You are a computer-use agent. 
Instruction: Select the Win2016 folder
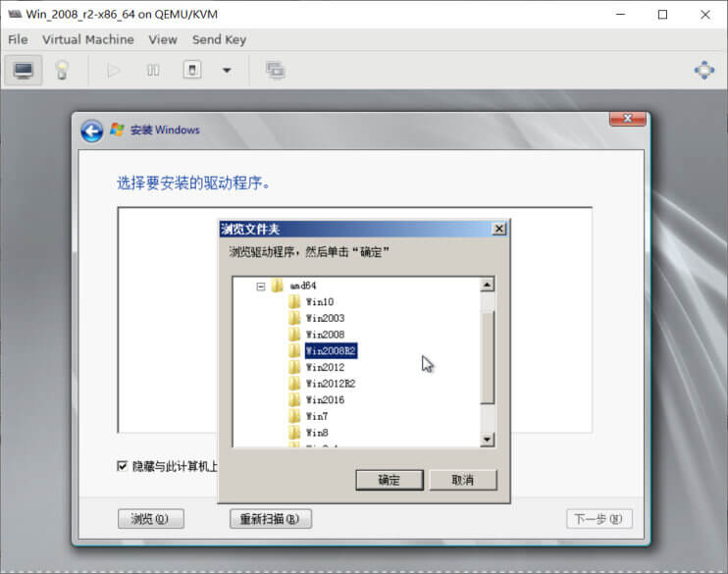tap(325, 400)
